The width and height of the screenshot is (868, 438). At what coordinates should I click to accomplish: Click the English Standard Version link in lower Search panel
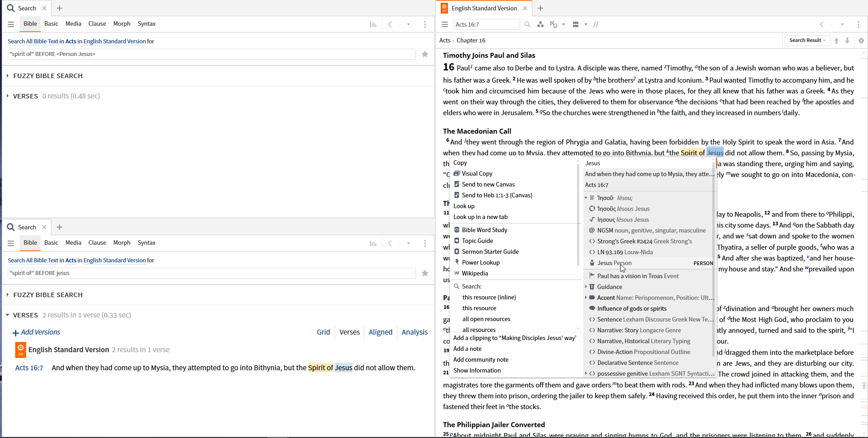(x=115, y=261)
